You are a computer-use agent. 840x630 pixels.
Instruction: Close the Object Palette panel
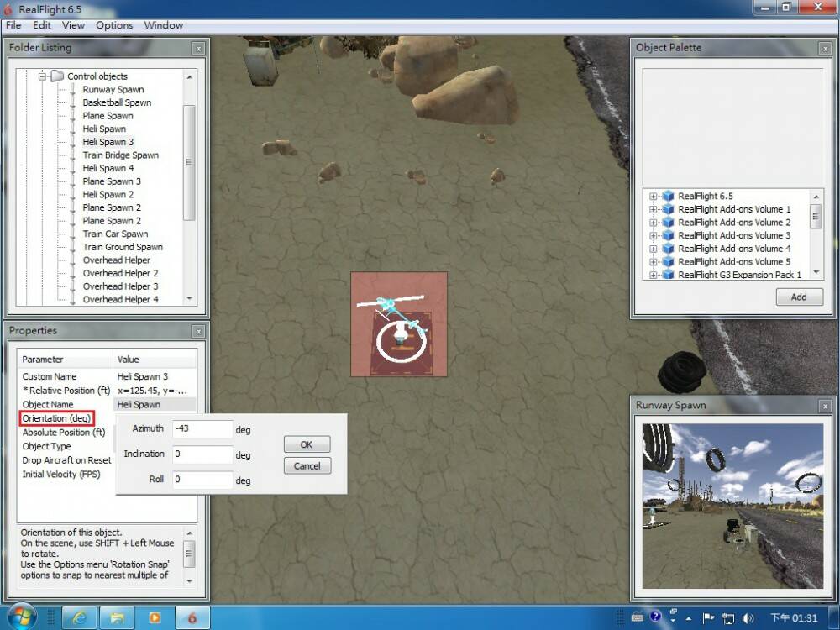[x=826, y=48]
